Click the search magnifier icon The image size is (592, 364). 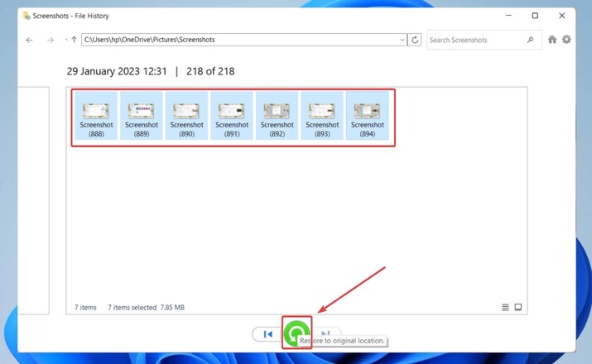(x=531, y=40)
